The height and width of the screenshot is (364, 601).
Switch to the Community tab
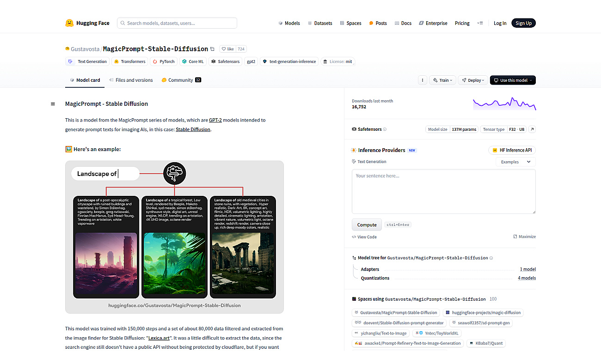click(x=181, y=80)
